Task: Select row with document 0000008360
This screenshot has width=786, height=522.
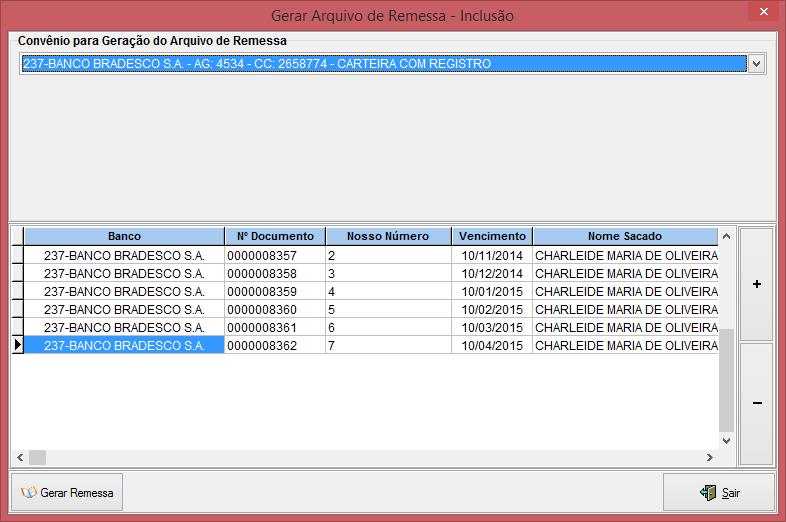Action: pos(262,310)
